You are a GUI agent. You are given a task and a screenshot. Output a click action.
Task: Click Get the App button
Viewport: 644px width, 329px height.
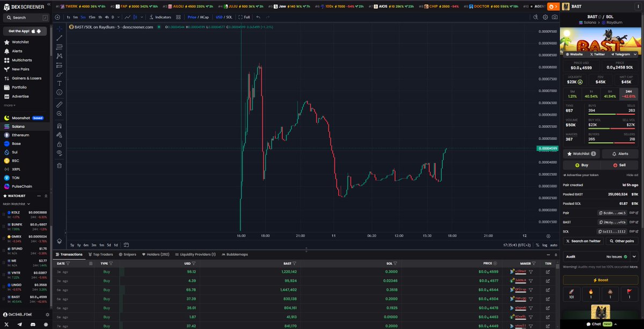click(x=26, y=31)
